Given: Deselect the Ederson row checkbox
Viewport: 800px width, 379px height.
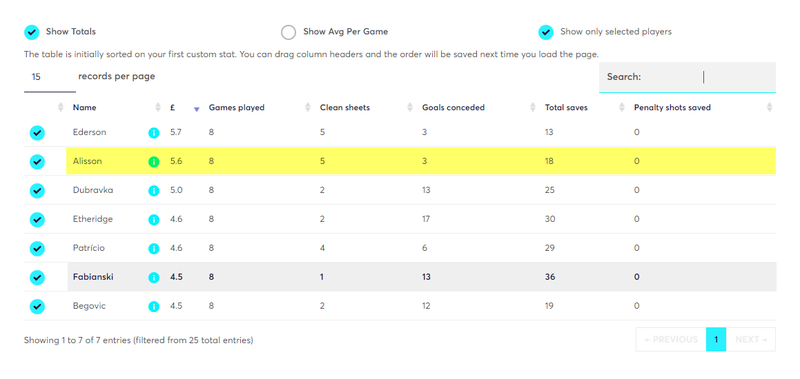Looking at the screenshot, I should (37, 133).
